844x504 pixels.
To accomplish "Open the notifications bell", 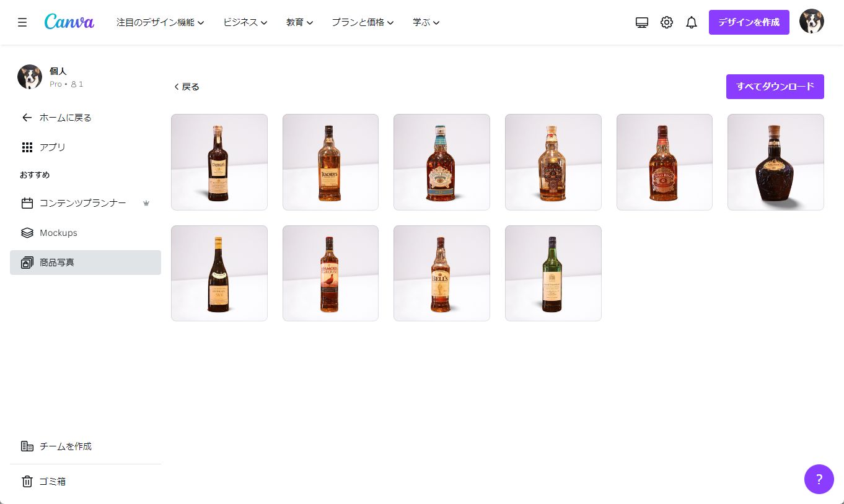I will click(x=692, y=22).
